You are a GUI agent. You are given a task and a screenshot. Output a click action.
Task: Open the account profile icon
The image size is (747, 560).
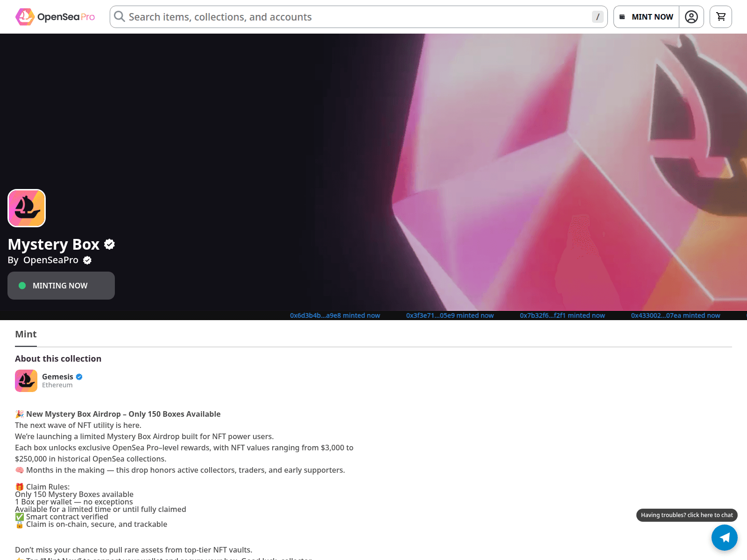coord(691,17)
